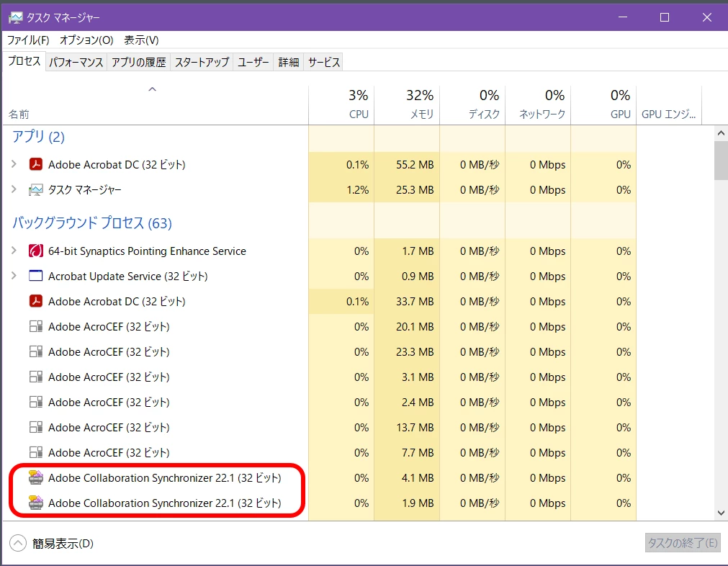Click the Adobe Acrobat DC icon under アプリ
Screen dimensions: 728x566
tap(36, 164)
